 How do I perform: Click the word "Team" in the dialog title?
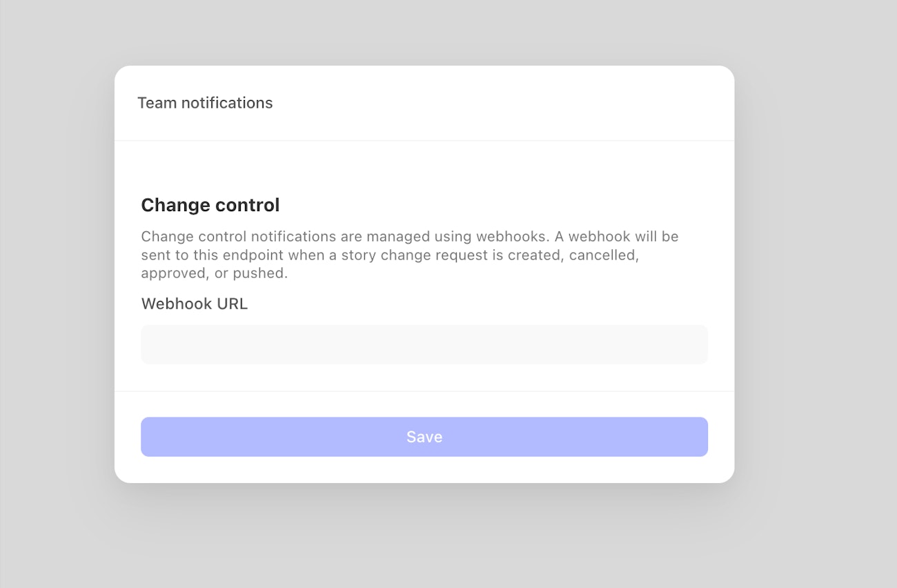coord(157,103)
